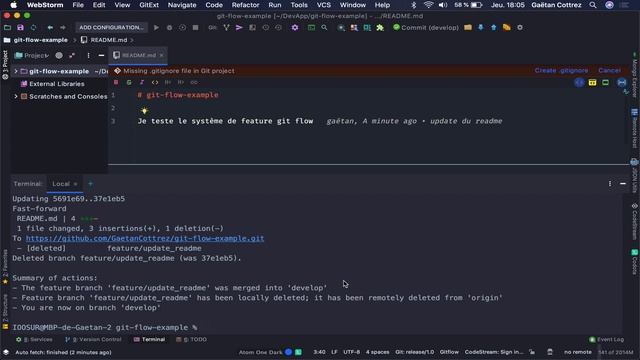Open the GitHub git-flow-example.git link
This screenshot has width=640, height=360.
point(145,238)
